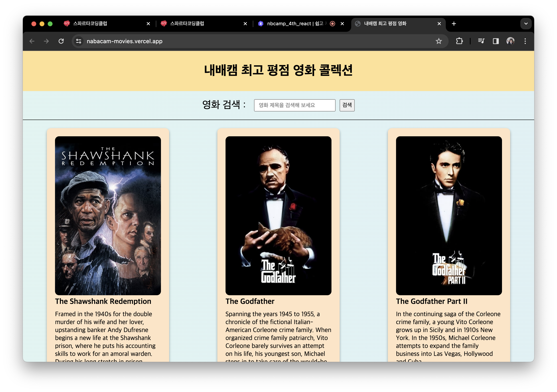The width and height of the screenshot is (557, 392).
Task: Switch to first 스파르타코딩클럽 tab
Action: [107, 23]
